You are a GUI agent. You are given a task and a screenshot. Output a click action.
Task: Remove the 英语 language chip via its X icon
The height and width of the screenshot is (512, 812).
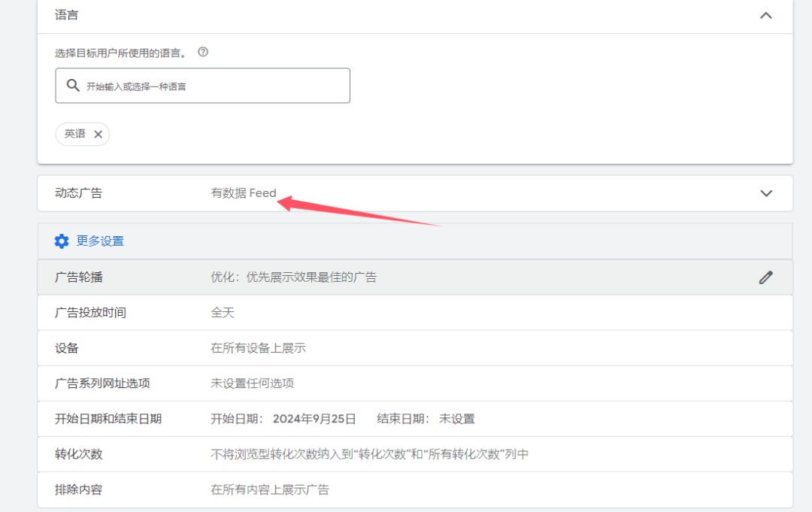[x=98, y=134]
